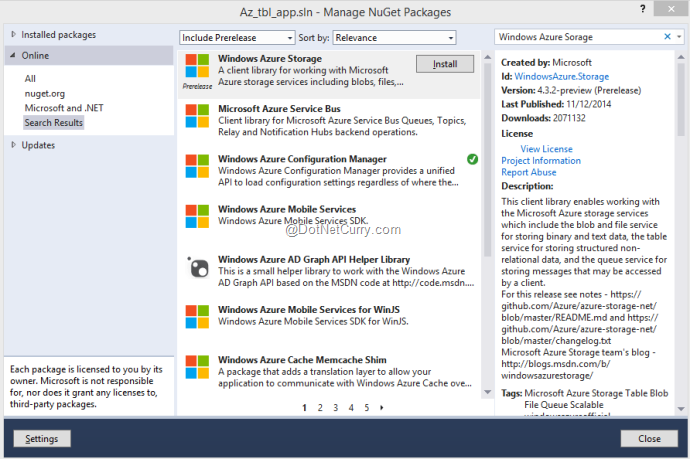Click the Microsoft Azure Service Bus package icon
Viewport: 690px width, 459px height.
click(197, 116)
